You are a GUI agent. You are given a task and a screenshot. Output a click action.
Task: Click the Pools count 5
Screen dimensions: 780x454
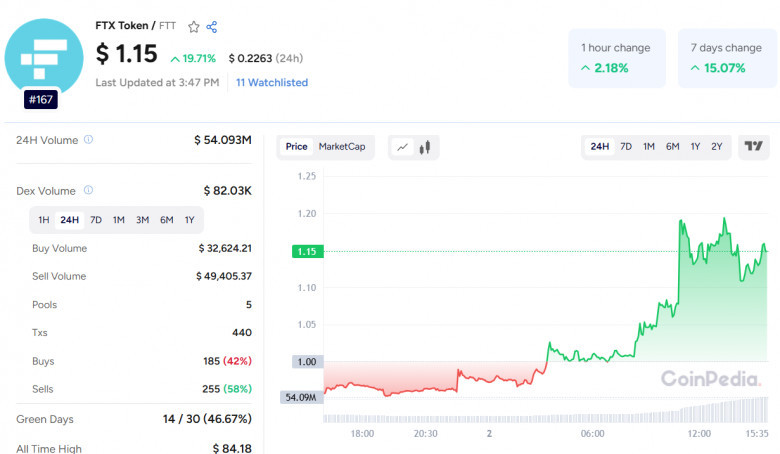[249, 305]
